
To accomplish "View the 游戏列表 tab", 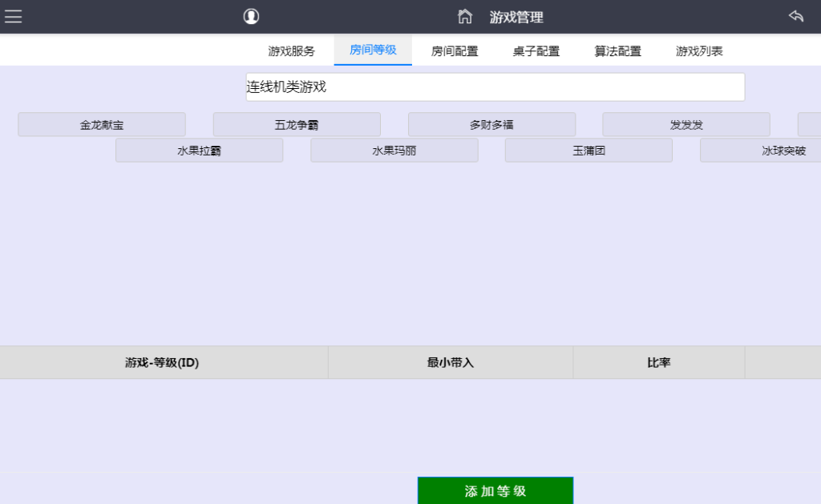I will tap(699, 50).
